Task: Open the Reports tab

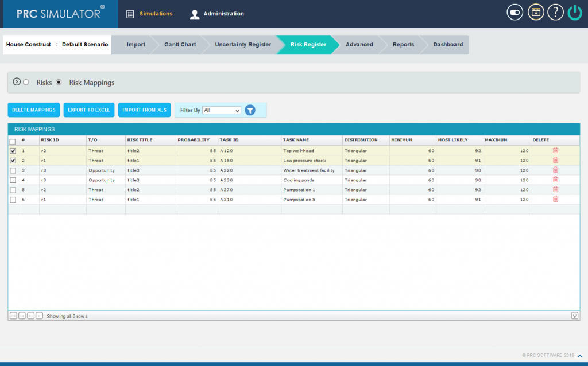Action: (403, 45)
